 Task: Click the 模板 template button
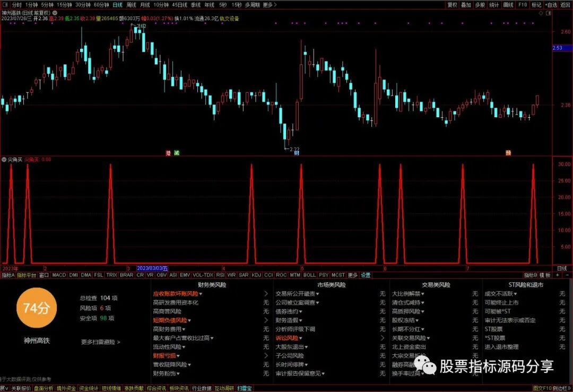pos(545,275)
